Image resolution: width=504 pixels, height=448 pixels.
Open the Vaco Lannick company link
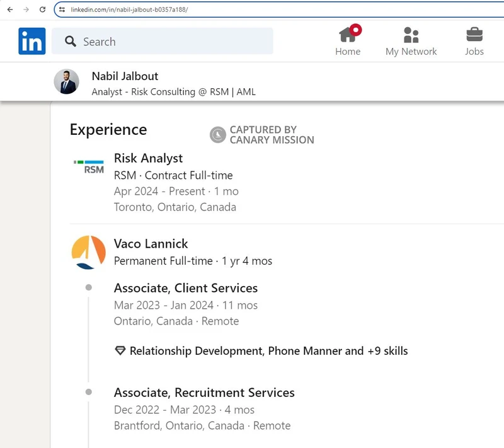tap(151, 244)
